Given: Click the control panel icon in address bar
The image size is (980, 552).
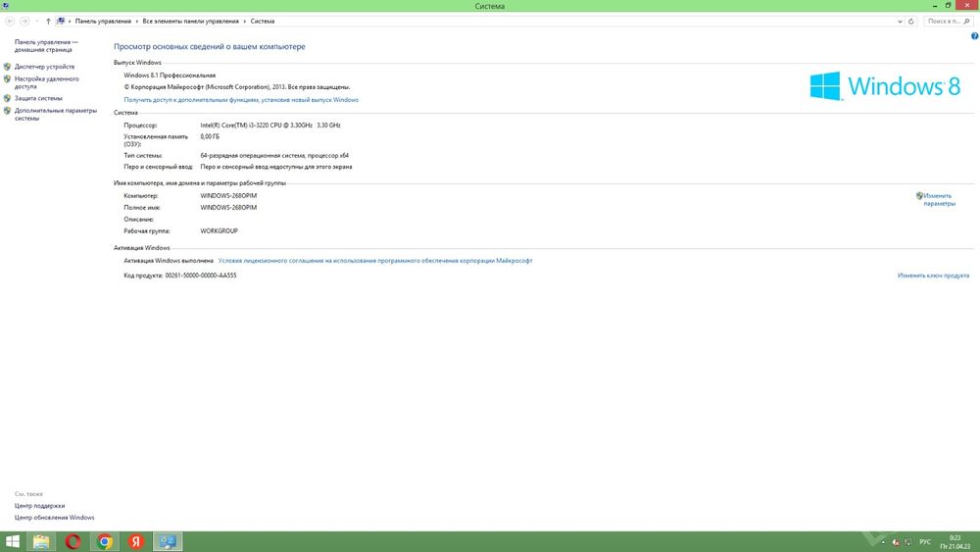Looking at the screenshot, I should [61, 22].
